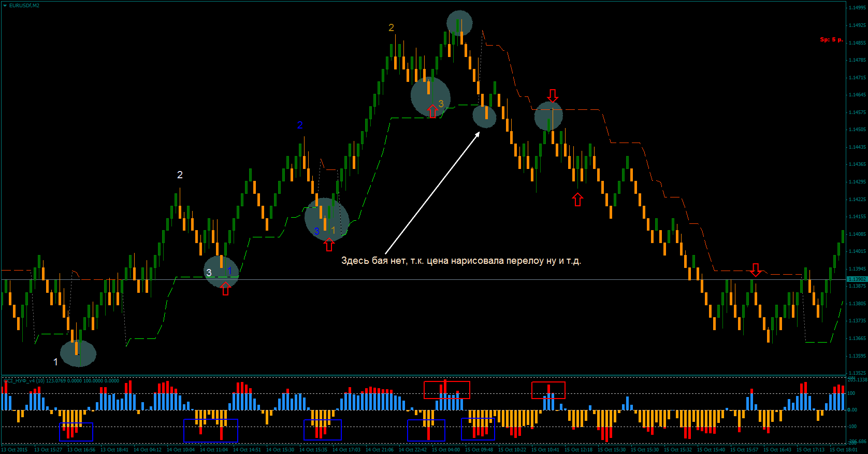Click time axis label 15 Oct 09:48
The width and height of the screenshot is (868, 454).
[479, 450]
